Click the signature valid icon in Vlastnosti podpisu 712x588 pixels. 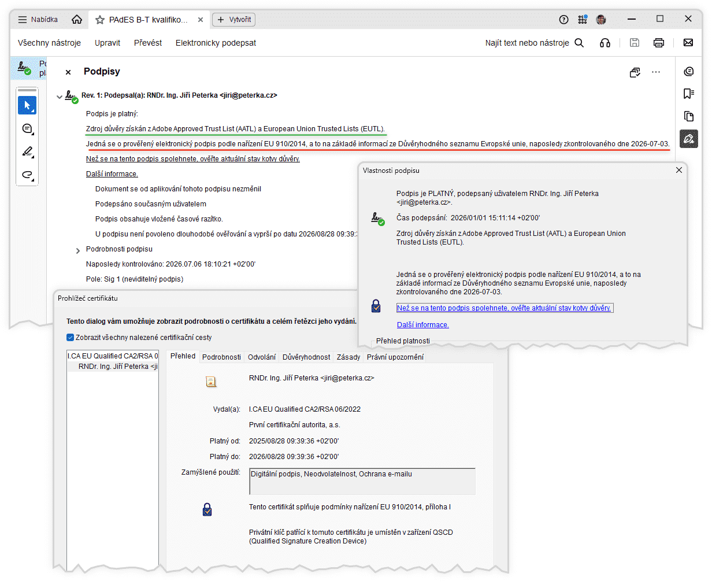378,219
